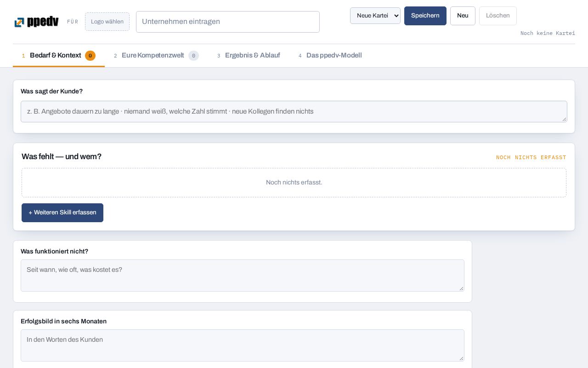Click the NOCH NICHTS ERFASST status label
The height and width of the screenshot is (368, 588).
click(x=531, y=157)
